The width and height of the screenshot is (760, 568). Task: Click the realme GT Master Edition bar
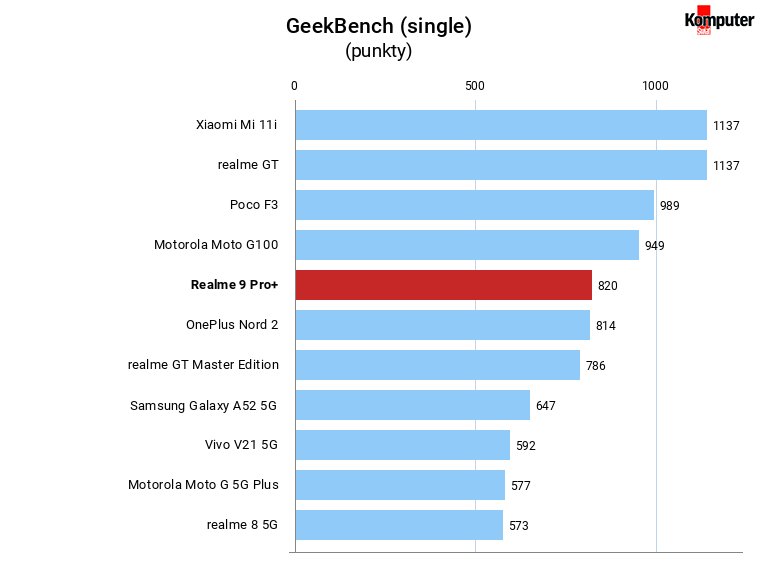(x=438, y=365)
